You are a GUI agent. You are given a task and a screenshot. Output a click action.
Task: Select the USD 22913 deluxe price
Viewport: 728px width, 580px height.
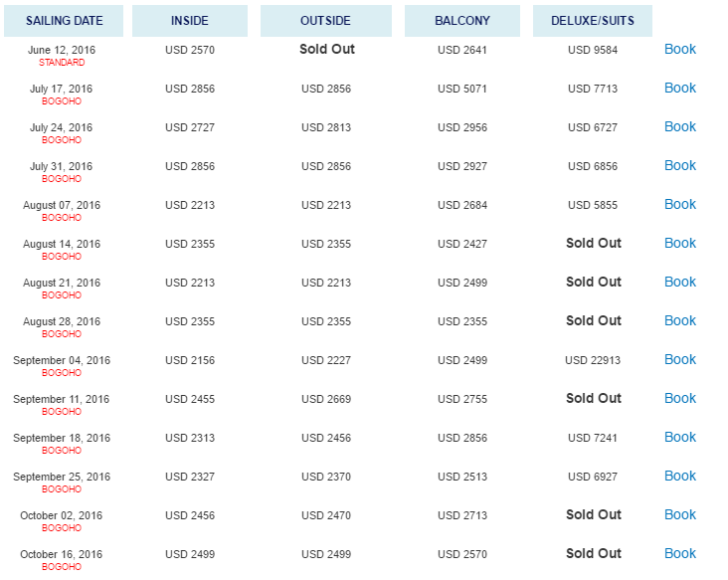point(593,360)
